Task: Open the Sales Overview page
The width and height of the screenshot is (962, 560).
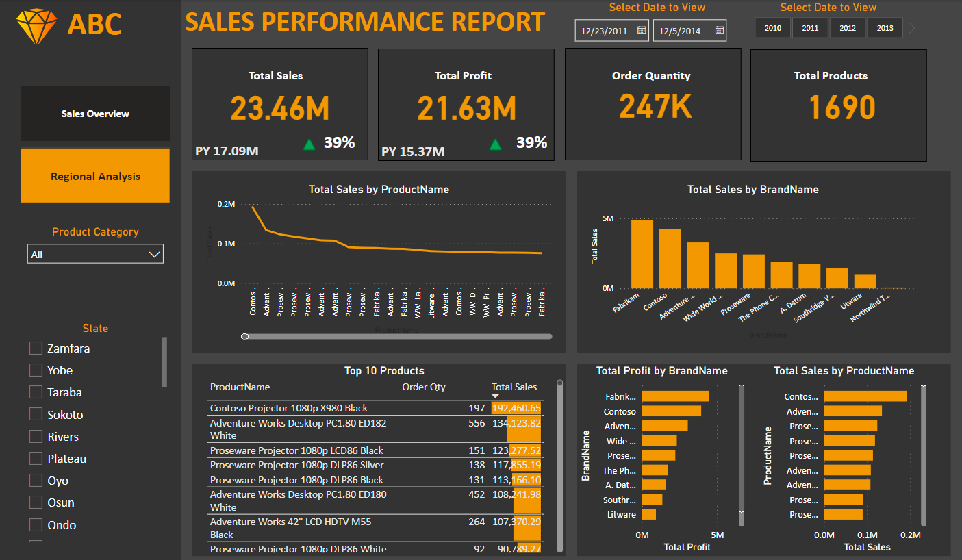Action: point(95,114)
